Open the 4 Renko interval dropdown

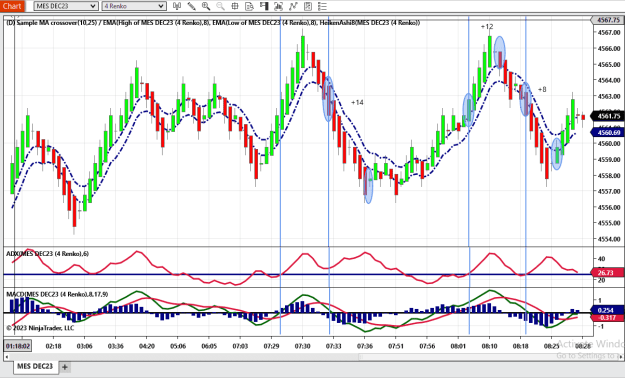point(134,6)
